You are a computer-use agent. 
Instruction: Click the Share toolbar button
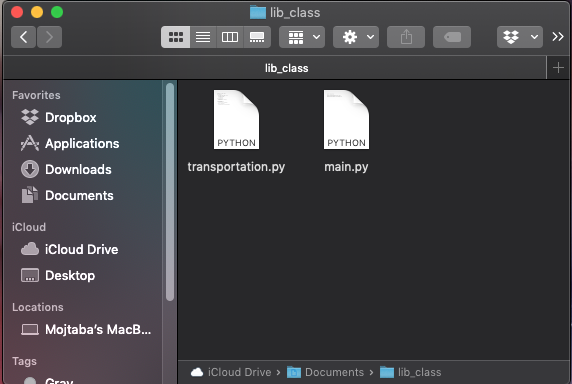pos(406,37)
